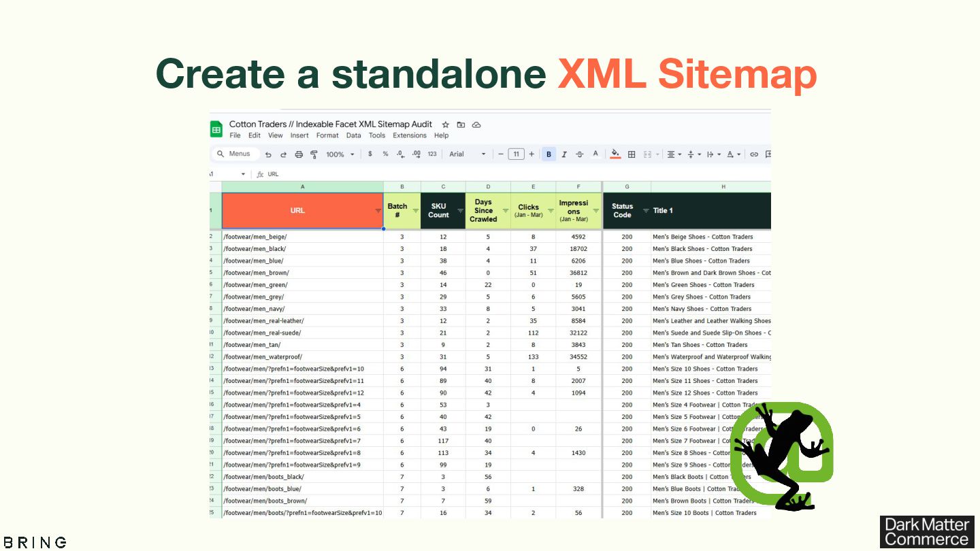
Task: Open the Format menu
Action: (x=327, y=135)
